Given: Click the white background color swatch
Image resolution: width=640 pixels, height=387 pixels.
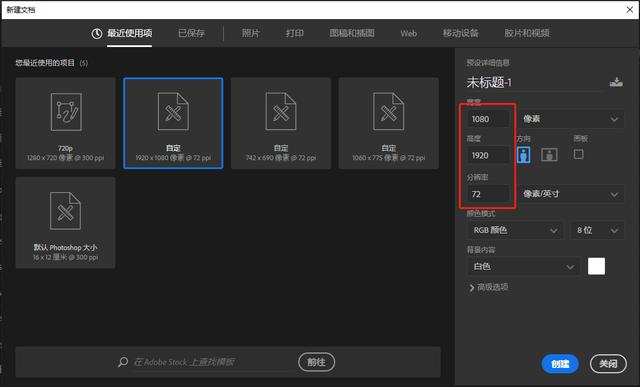Looking at the screenshot, I should tap(596, 266).
